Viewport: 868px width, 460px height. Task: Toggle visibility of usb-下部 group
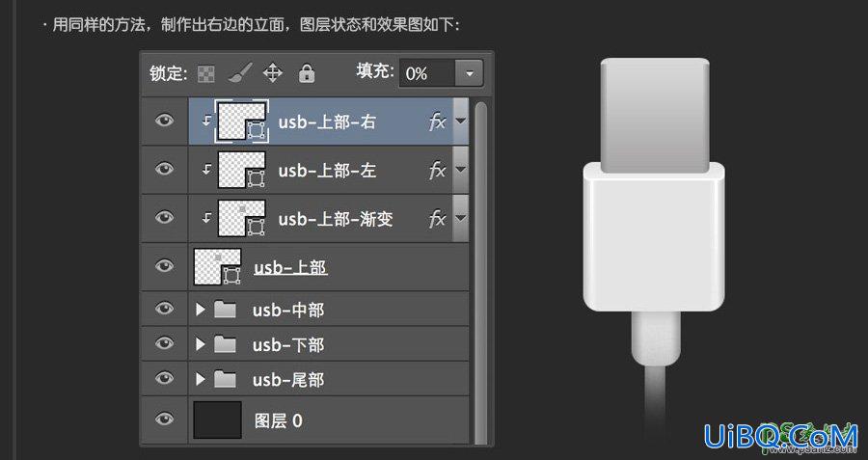(x=164, y=343)
